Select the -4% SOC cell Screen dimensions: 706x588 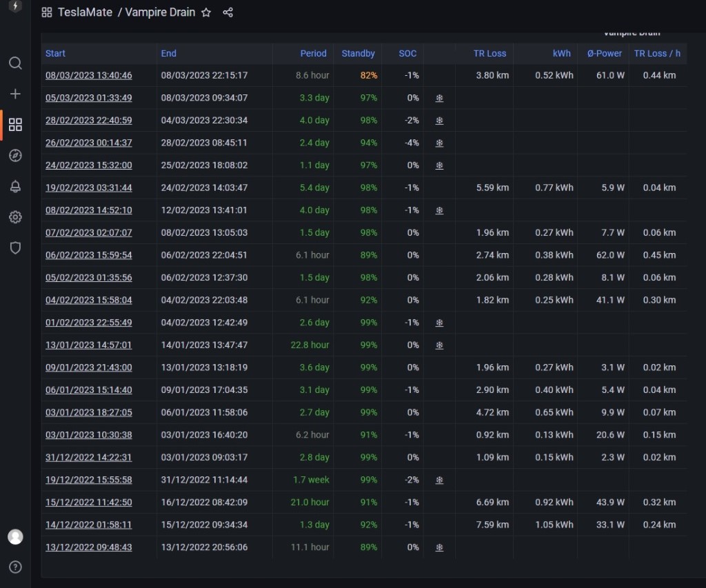click(412, 143)
